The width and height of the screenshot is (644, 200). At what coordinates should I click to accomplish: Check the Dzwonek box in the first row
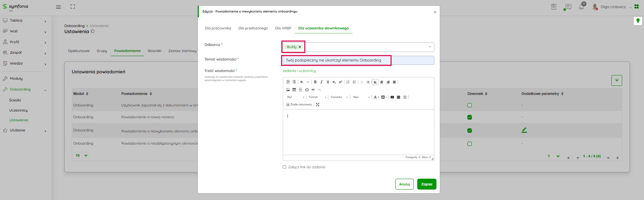point(469,105)
